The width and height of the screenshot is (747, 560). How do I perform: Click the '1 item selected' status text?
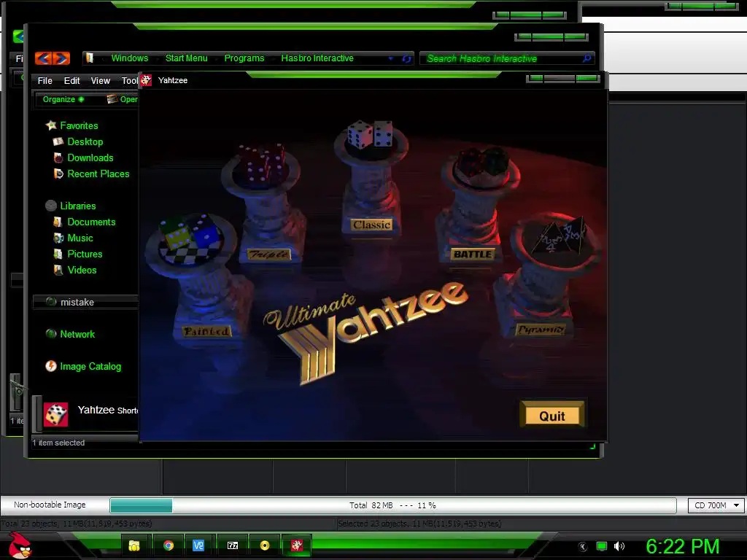[58, 443]
